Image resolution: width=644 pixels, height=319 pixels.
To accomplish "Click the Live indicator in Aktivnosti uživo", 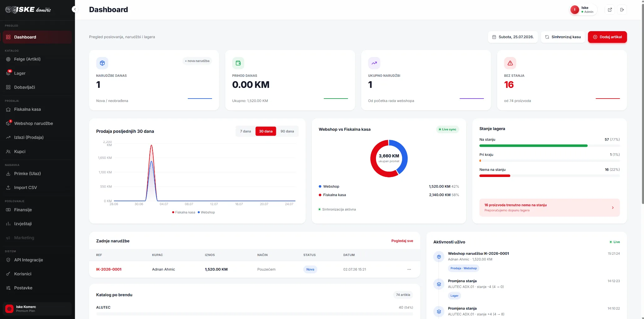I will (x=615, y=242).
